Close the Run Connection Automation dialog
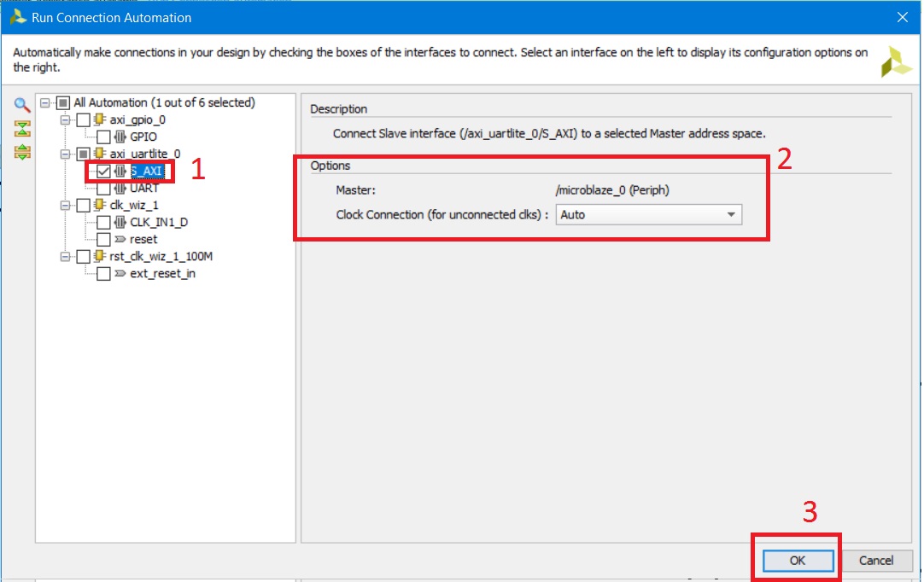Screen dimensions: 924x582 point(901,17)
